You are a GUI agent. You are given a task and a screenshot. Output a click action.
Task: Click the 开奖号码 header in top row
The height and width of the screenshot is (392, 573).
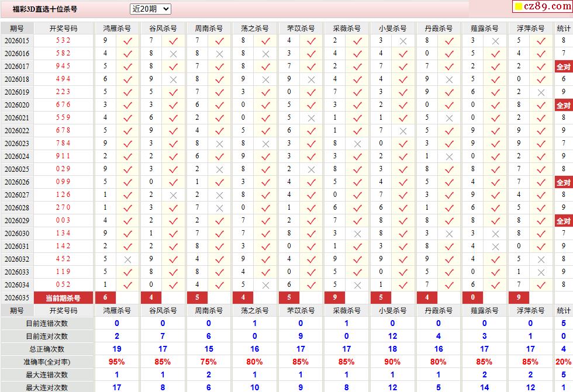coord(63,29)
